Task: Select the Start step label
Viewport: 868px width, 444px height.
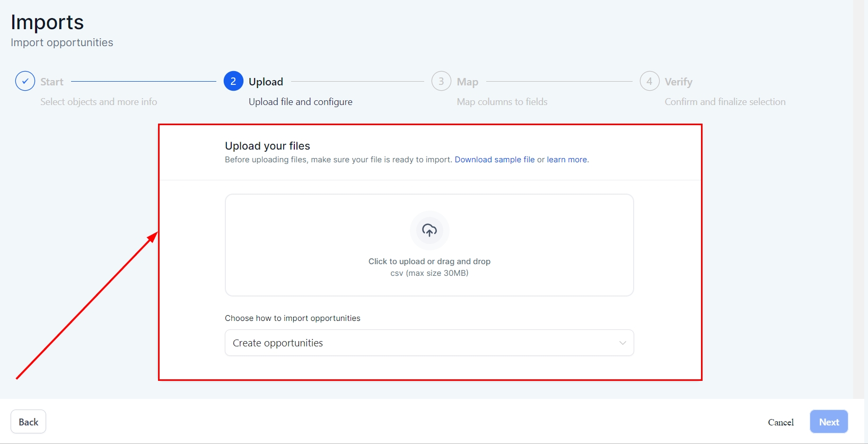Action: coord(52,82)
